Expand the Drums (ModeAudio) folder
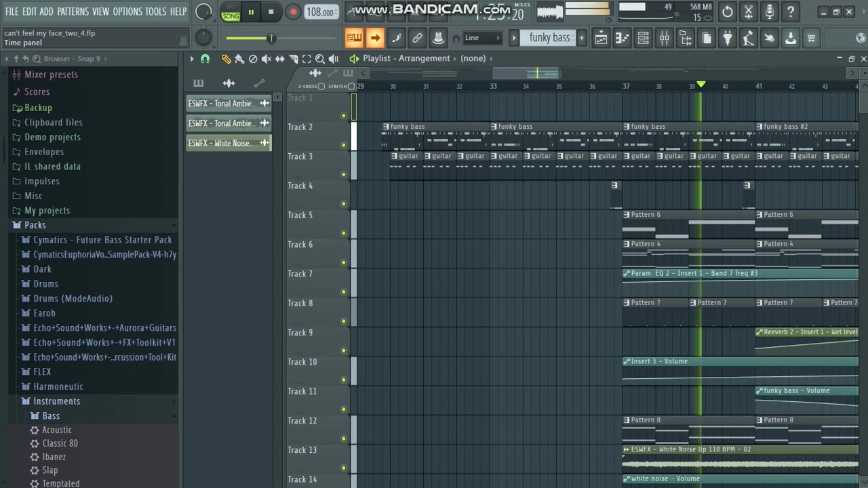Image resolution: width=868 pixels, height=488 pixels. coord(73,298)
